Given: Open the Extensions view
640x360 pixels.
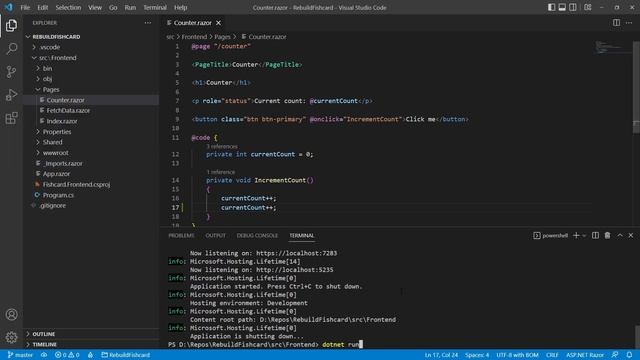Looking at the screenshot, I should (x=11, y=118).
